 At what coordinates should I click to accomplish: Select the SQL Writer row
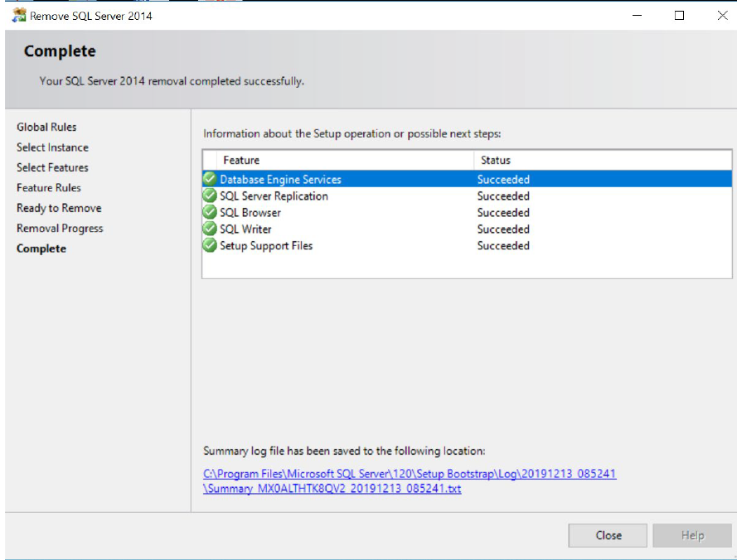(468, 229)
